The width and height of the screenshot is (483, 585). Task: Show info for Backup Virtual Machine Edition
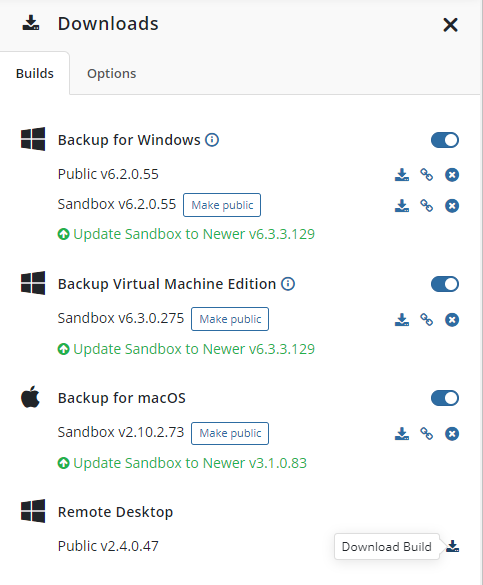(x=288, y=284)
